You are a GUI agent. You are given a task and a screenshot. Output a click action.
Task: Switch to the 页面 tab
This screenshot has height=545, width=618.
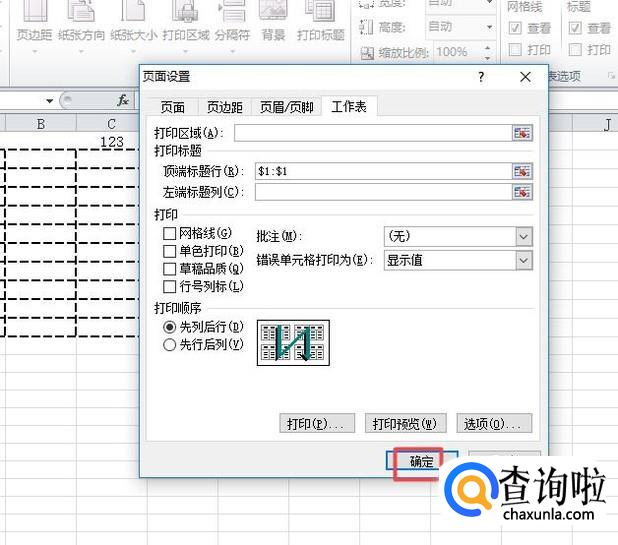pyautogui.click(x=173, y=107)
